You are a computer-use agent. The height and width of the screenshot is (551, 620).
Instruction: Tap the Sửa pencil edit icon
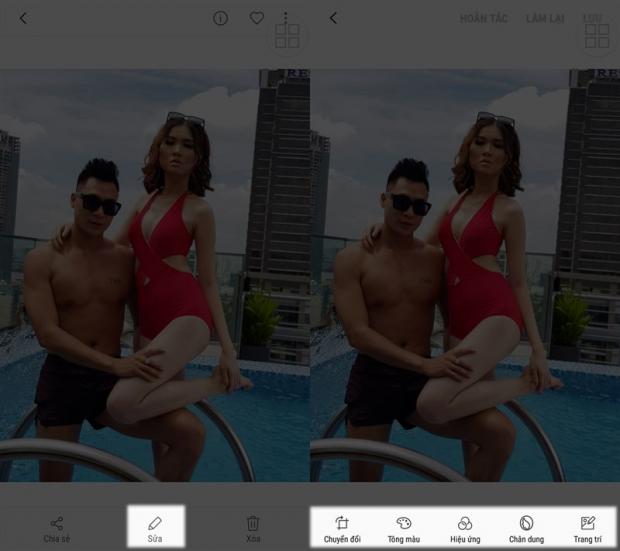pyautogui.click(x=154, y=523)
